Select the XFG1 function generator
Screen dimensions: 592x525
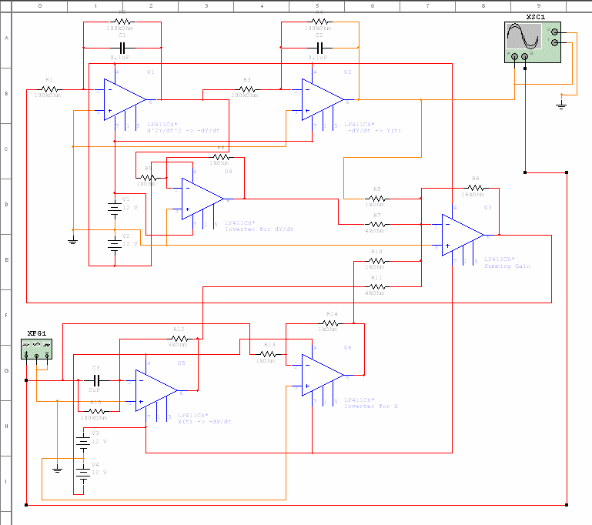coord(37,349)
